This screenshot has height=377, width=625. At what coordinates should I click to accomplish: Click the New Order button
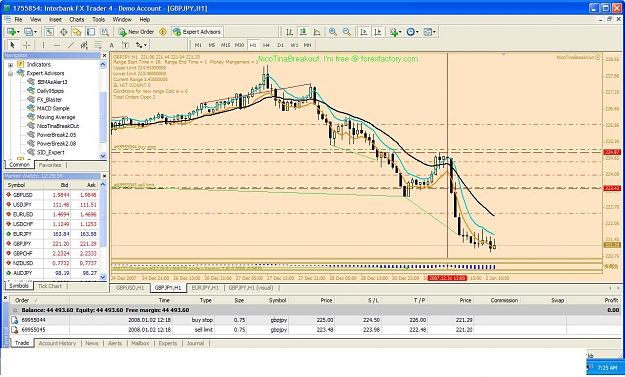tap(136, 32)
